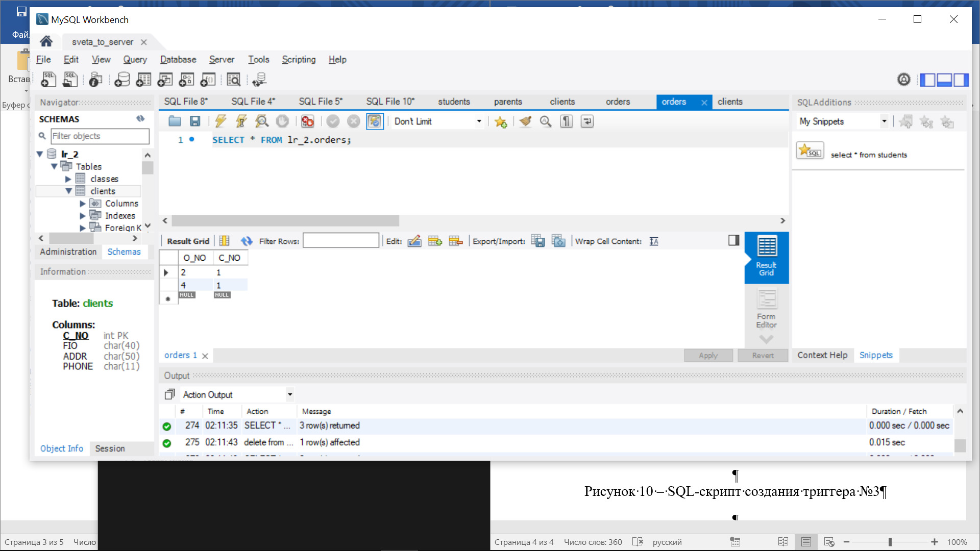Click the Filter Rows input field
980x551 pixels.
[341, 241]
